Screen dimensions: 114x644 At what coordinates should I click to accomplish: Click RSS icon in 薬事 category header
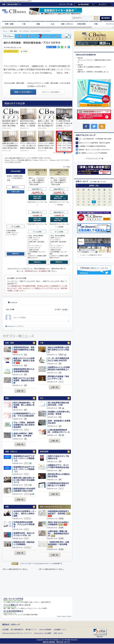pos(34,398)
